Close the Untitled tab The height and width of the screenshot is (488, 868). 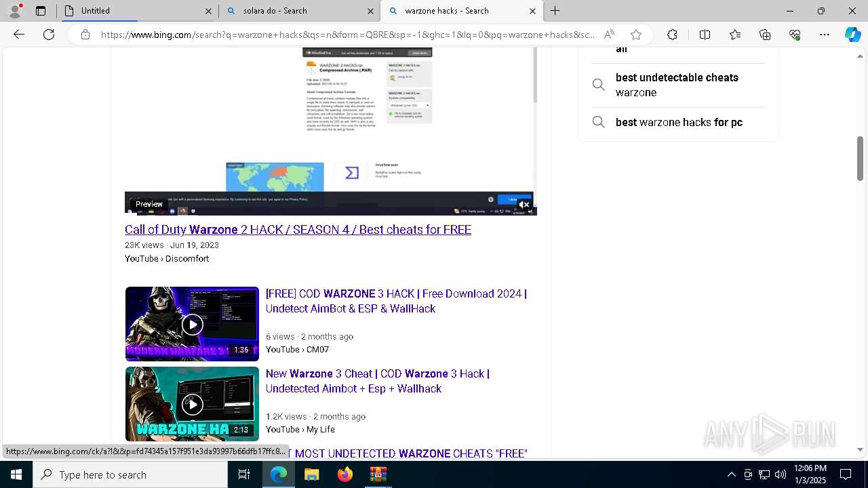click(x=208, y=11)
